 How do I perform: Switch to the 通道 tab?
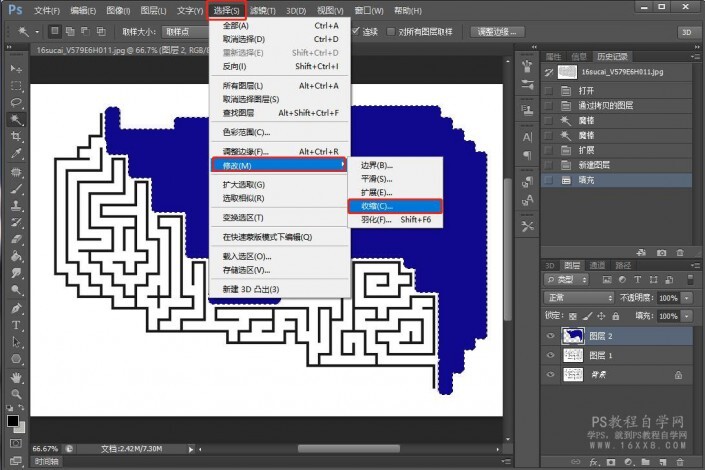pyautogui.click(x=597, y=265)
